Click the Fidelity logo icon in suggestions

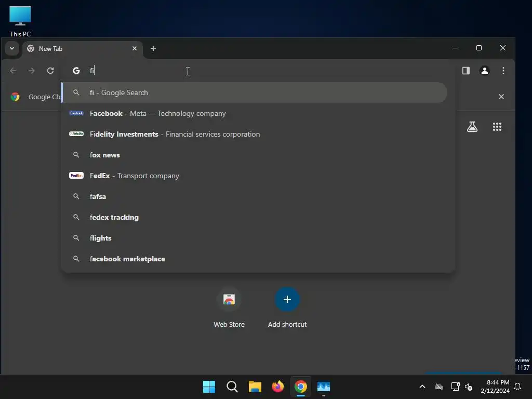[x=76, y=134]
